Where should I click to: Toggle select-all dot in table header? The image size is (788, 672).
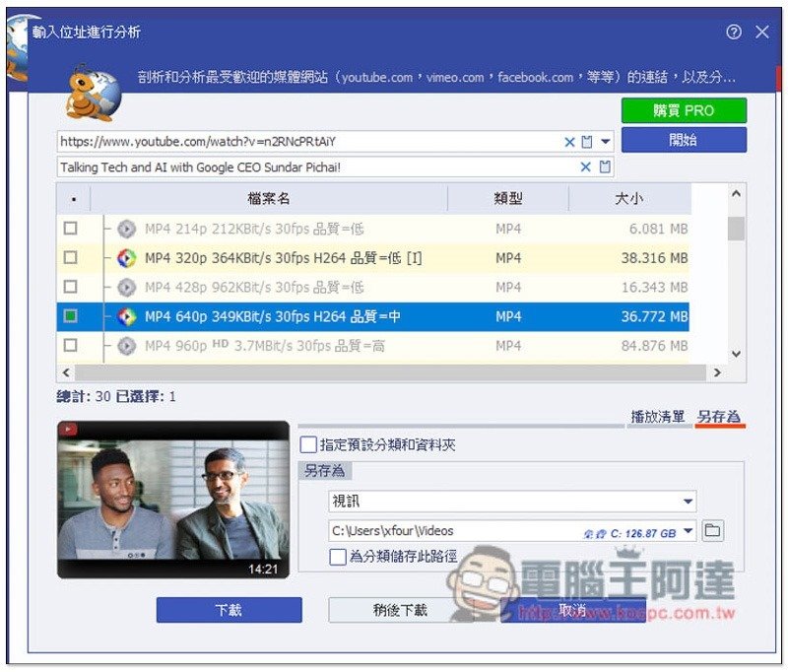click(74, 199)
